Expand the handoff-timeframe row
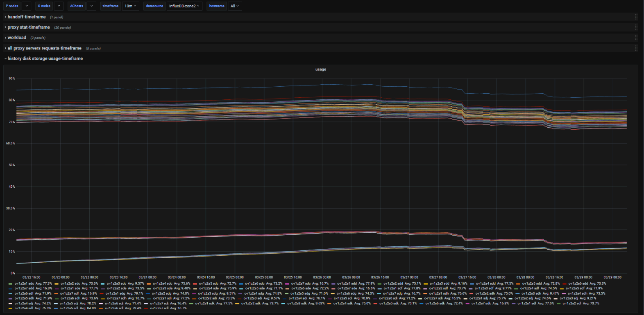The height and width of the screenshot is (315, 644). tap(27, 17)
